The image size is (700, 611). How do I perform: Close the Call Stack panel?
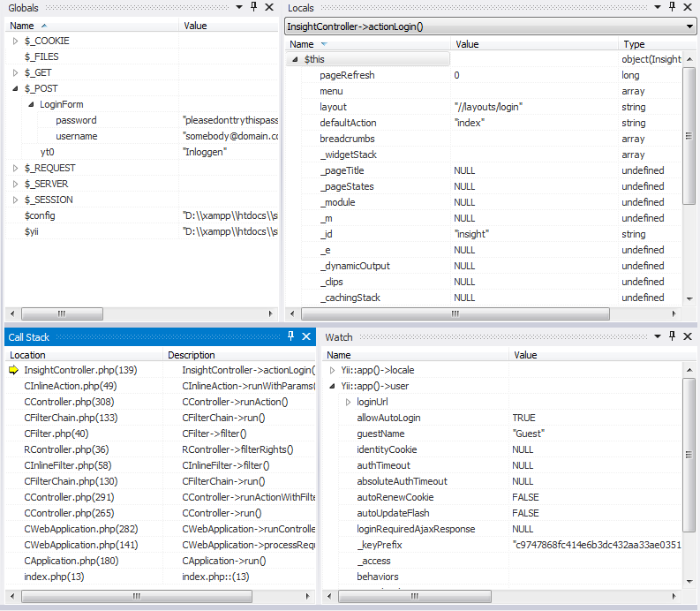click(306, 336)
